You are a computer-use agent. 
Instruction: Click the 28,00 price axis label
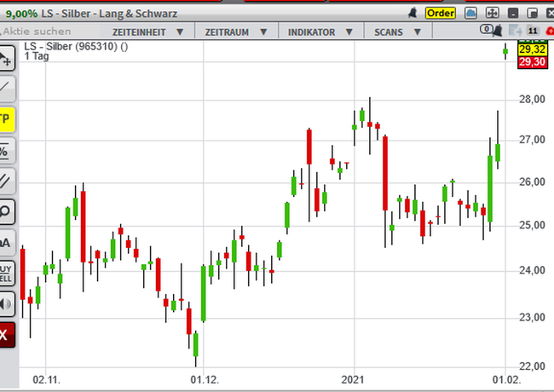coord(532,100)
